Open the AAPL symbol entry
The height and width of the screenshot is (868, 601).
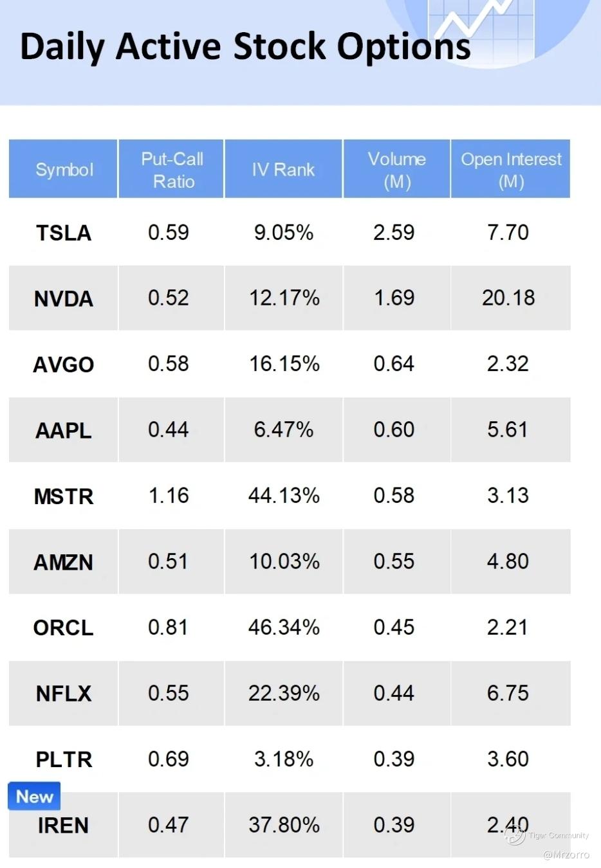(x=64, y=430)
